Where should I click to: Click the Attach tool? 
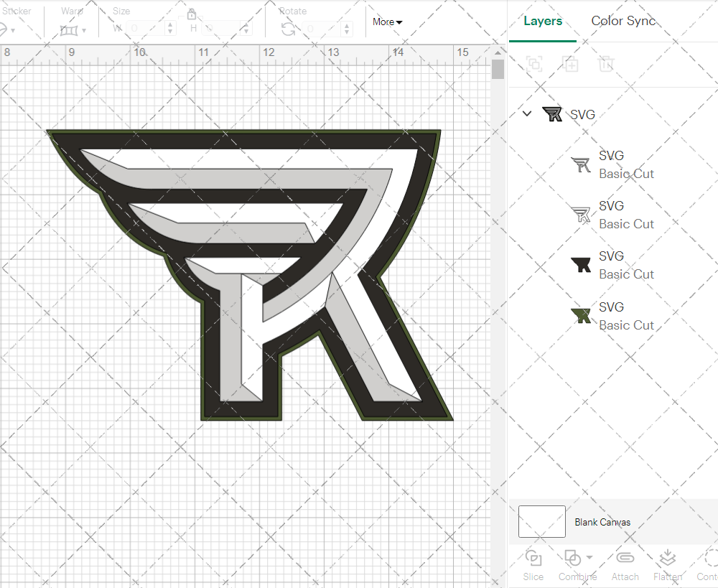click(625, 566)
